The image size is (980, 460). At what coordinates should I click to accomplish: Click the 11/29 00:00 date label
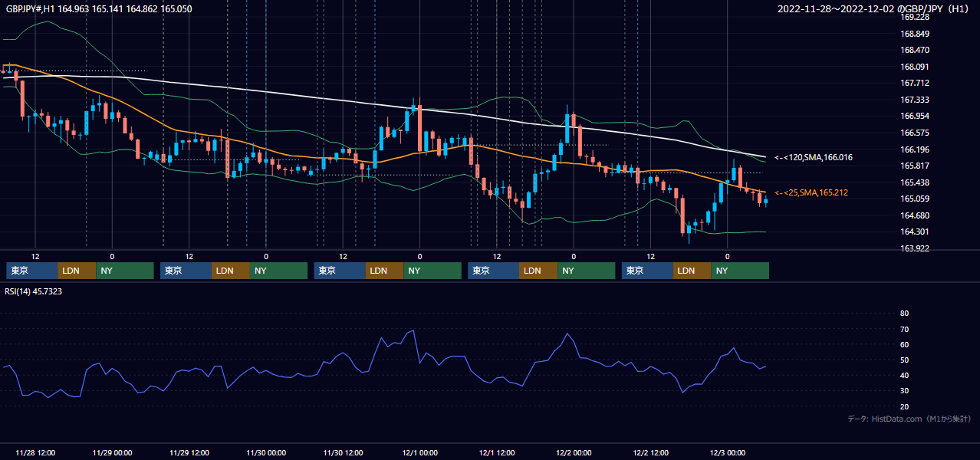[112, 452]
